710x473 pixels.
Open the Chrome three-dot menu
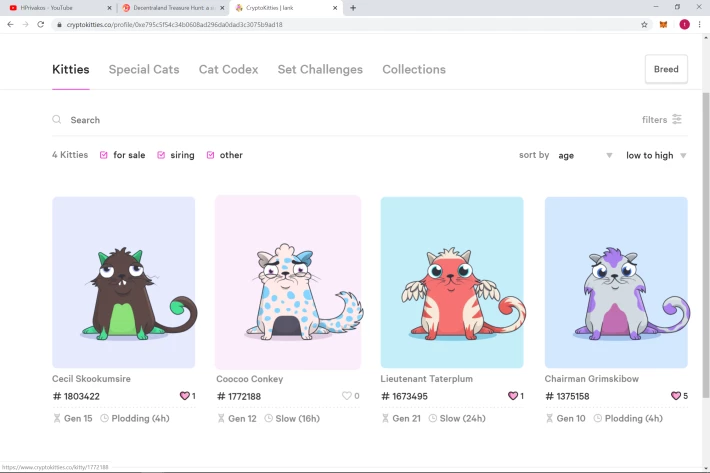700,24
